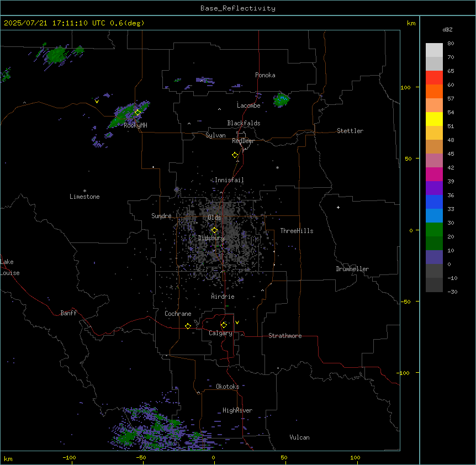
Task: Click the Drumheller town label
Action: pos(352,269)
